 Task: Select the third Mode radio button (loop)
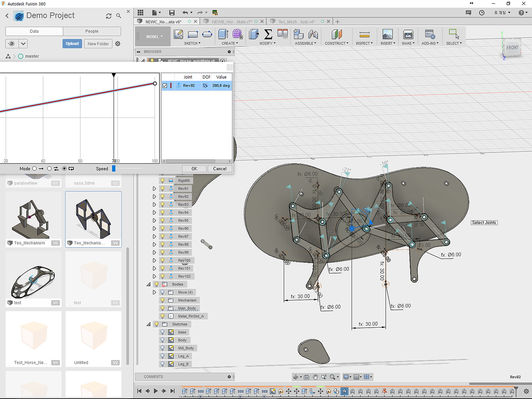click(x=64, y=169)
